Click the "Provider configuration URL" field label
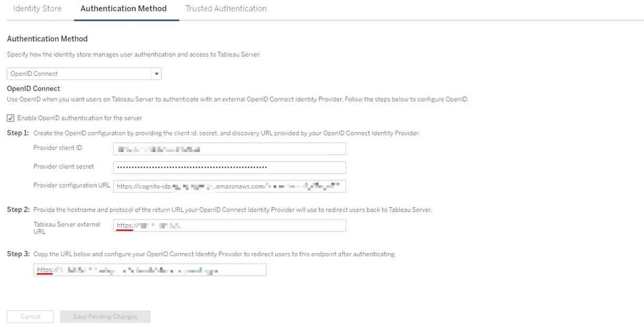Image resolution: width=644 pixels, height=331 pixels. coord(72,185)
